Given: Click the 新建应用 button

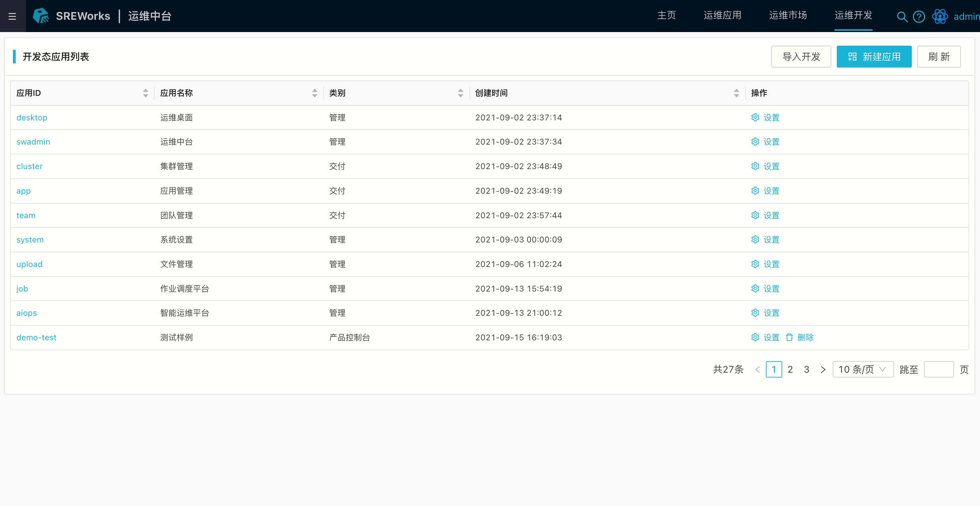Looking at the screenshot, I should tap(874, 57).
